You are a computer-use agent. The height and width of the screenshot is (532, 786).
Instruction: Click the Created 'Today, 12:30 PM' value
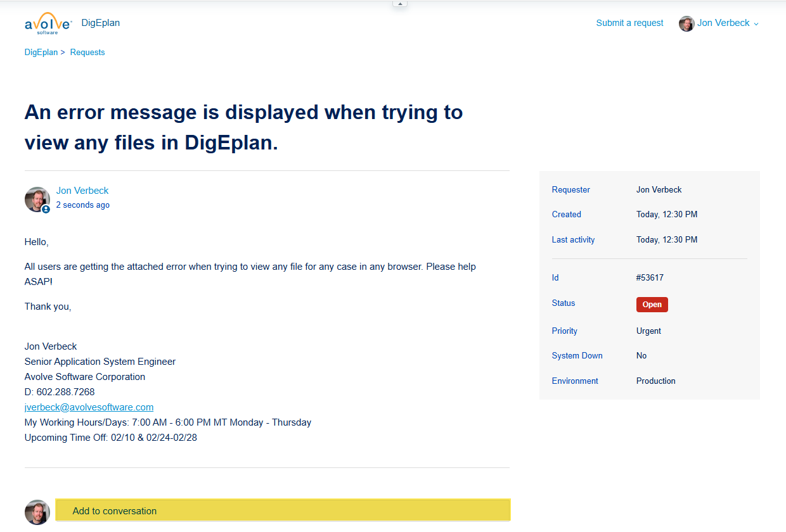pos(667,215)
